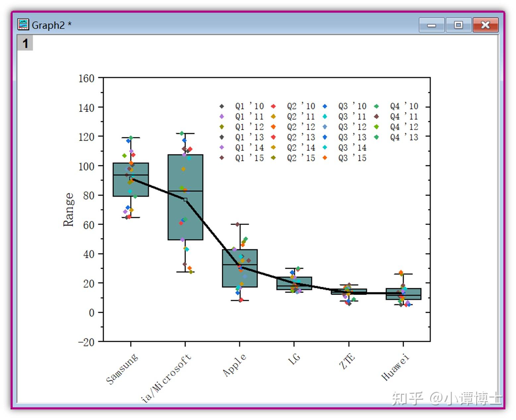Select the Nokia/Microsoft box plot
The height and width of the screenshot is (420, 516).
pos(185,197)
